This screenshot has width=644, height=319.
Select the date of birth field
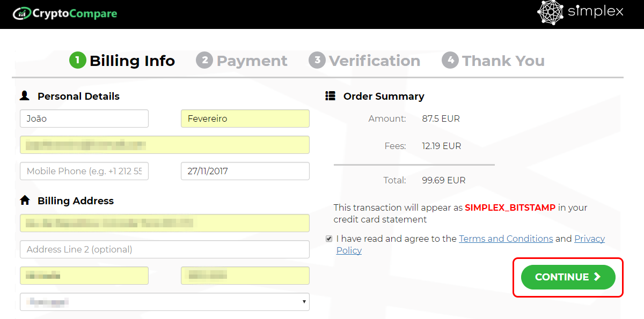[x=245, y=171]
